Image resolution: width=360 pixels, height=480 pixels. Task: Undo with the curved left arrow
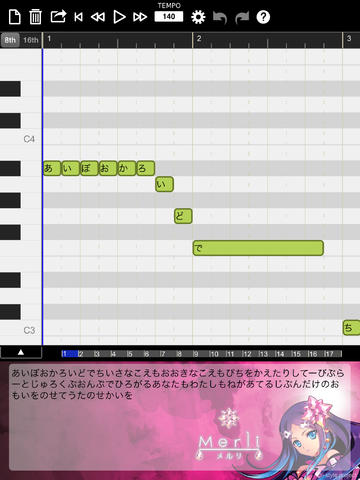tap(220, 17)
